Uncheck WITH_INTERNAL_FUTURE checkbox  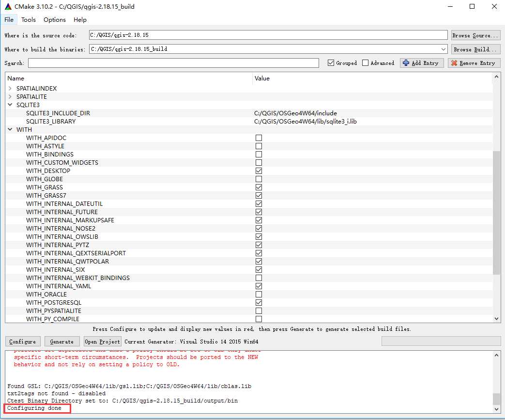(x=259, y=212)
